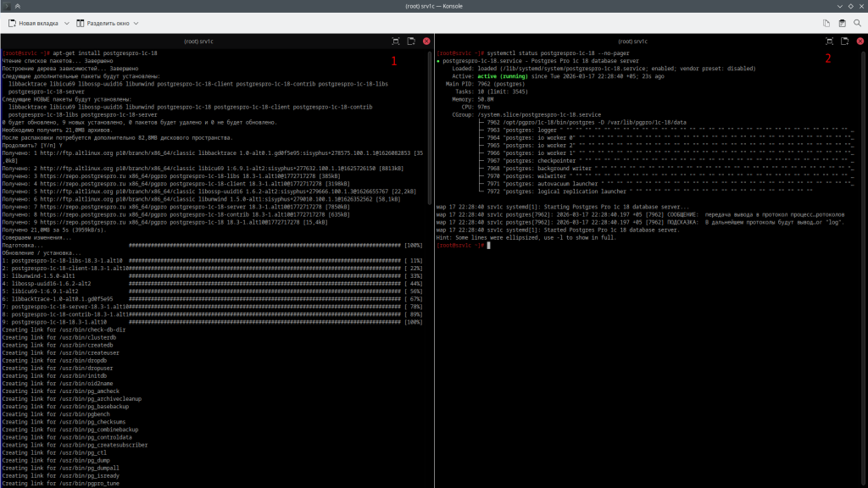The image size is (868, 488).
Task: Close the left terminal pane with the red X
Action: (x=426, y=41)
